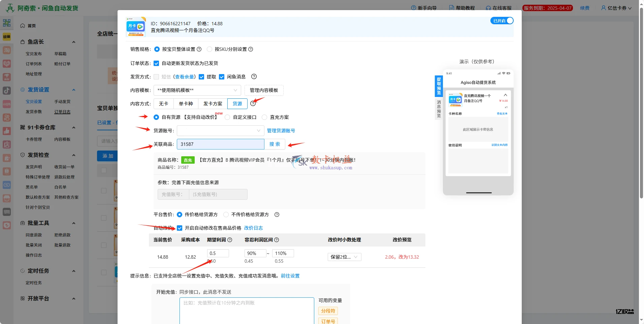
Task: Click the 管理内容模板 button
Action: pos(264,90)
